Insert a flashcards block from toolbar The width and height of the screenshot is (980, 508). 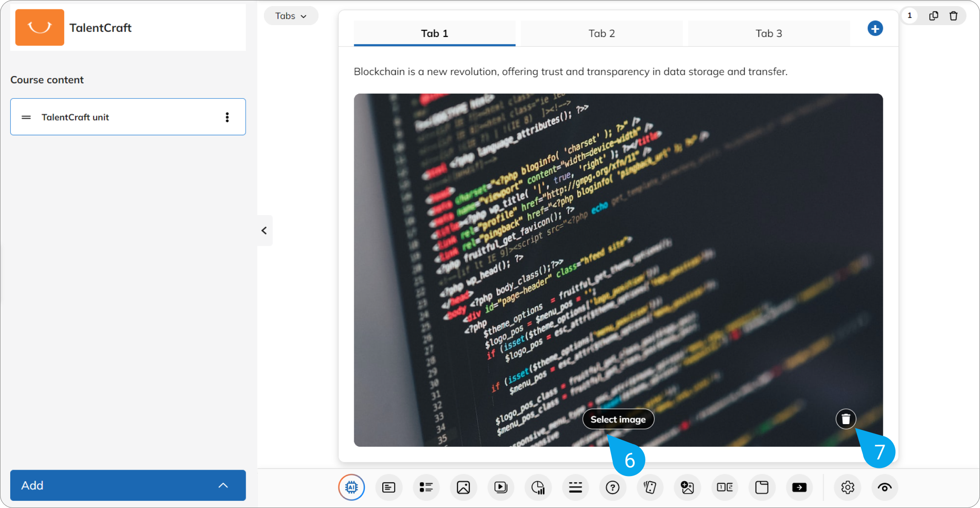pyautogui.click(x=650, y=487)
